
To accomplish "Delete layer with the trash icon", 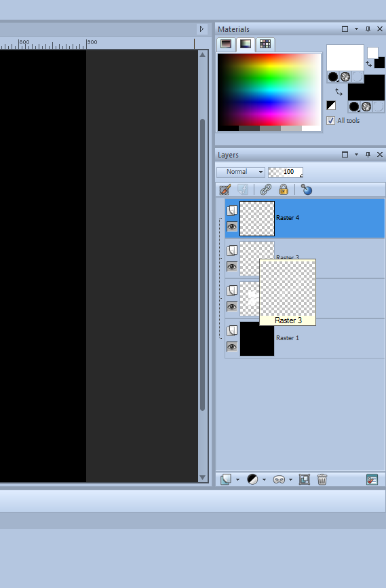I will (x=322, y=479).
